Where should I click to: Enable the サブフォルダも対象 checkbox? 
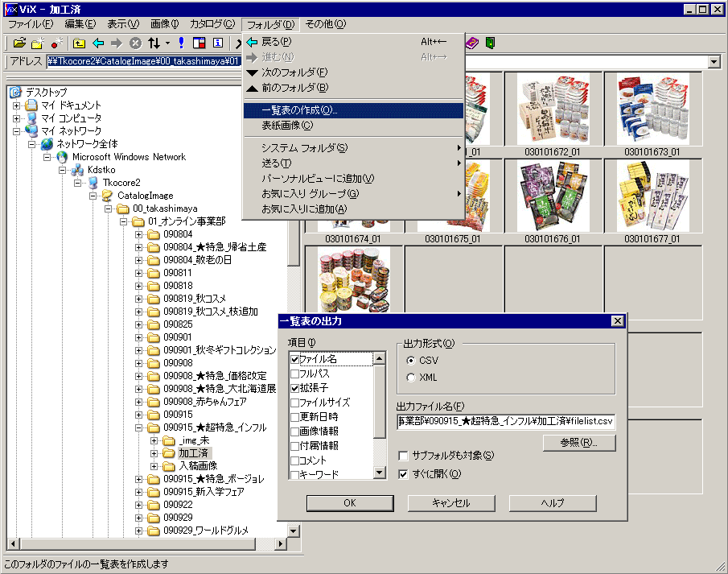tap(403, 456)
